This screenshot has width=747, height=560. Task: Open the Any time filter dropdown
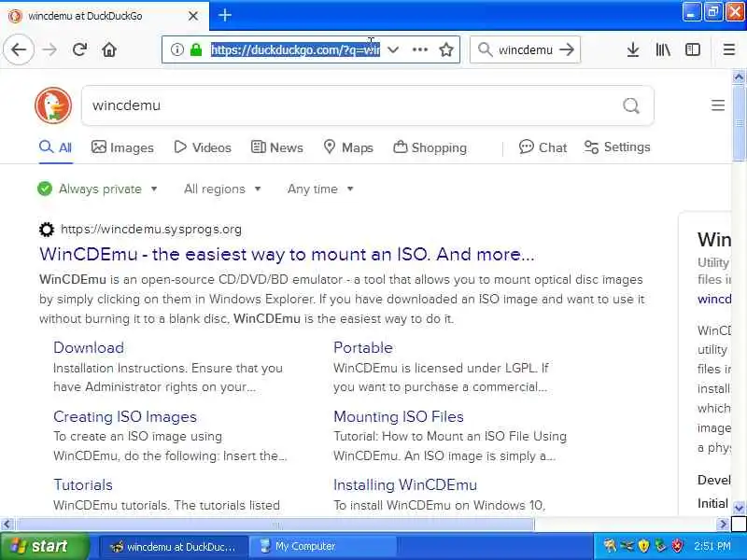[320, 189]
